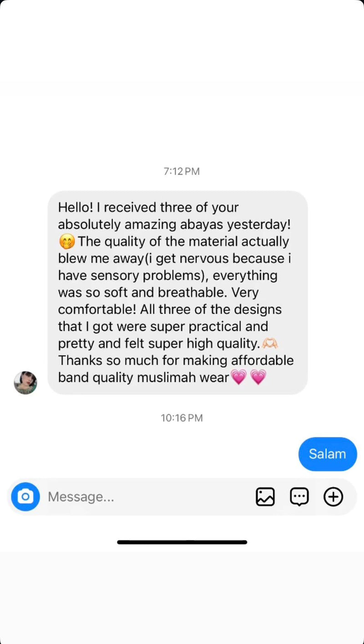The height and width of the screenshot is (644, 364).
Task: Click the first pink heart emoji
Action: coord(238,377)
